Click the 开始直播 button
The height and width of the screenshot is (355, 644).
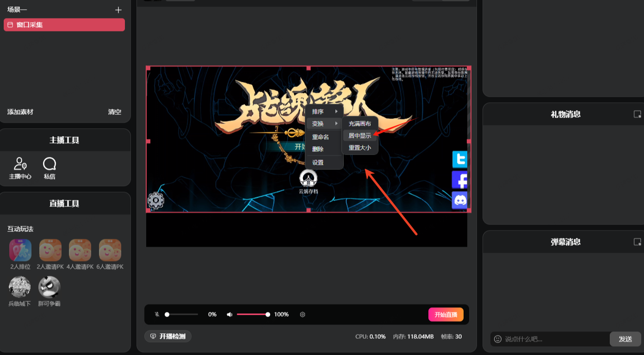click(446, 315)
